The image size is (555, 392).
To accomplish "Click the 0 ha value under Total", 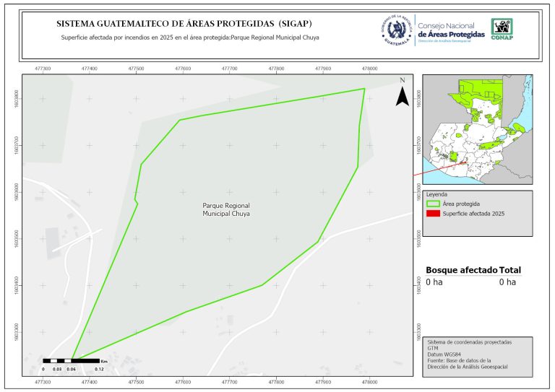I will click(x=507, y=282).
